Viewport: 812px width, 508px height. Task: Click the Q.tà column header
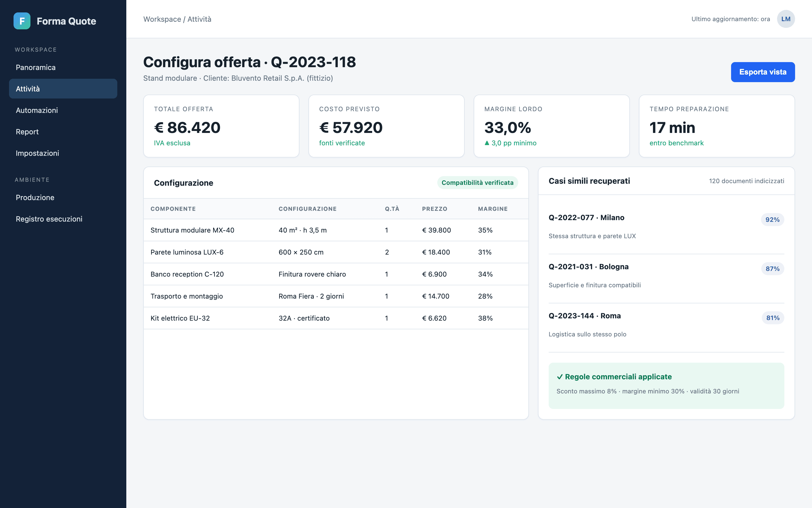(x=392, y=209)
